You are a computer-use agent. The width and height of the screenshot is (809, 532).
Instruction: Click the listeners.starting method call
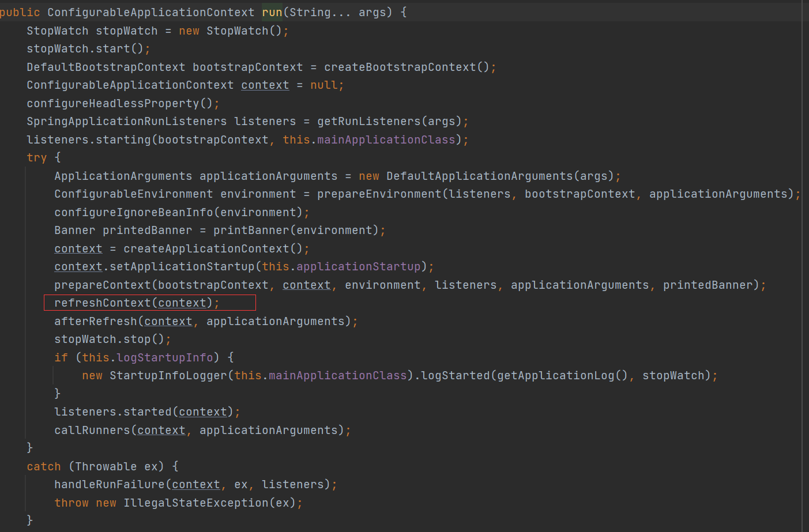click(88, 139)
